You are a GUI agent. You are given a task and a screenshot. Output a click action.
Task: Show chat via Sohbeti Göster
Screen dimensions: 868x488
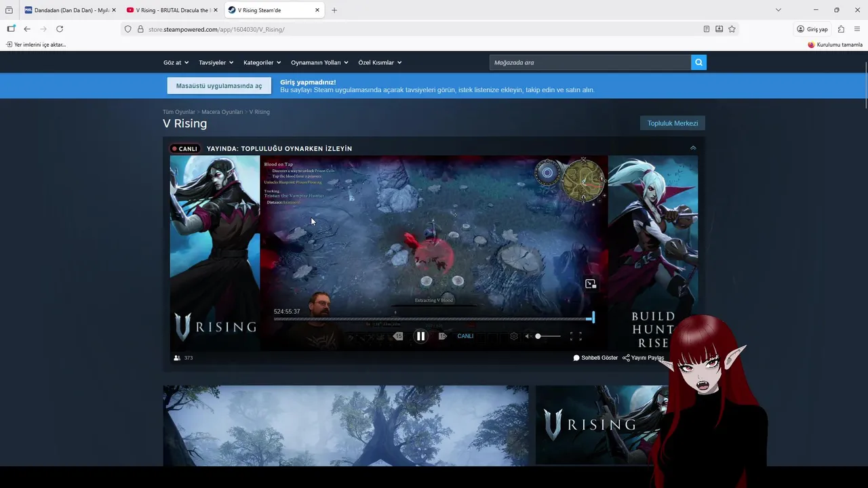[595, 358]
